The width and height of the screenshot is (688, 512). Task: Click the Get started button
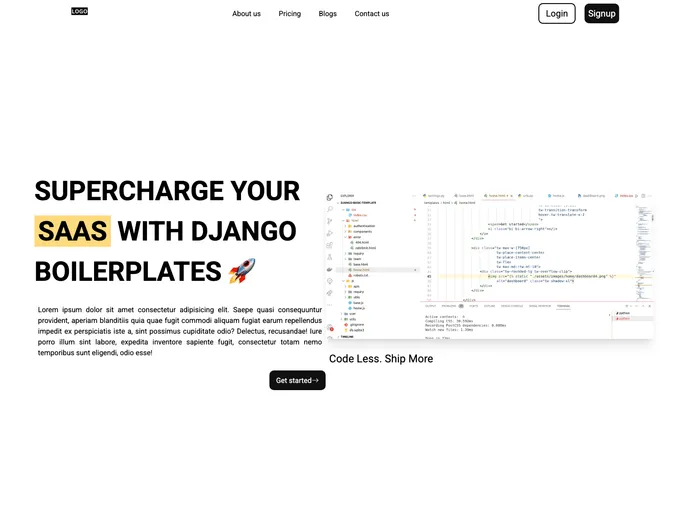tap(297, 380)
